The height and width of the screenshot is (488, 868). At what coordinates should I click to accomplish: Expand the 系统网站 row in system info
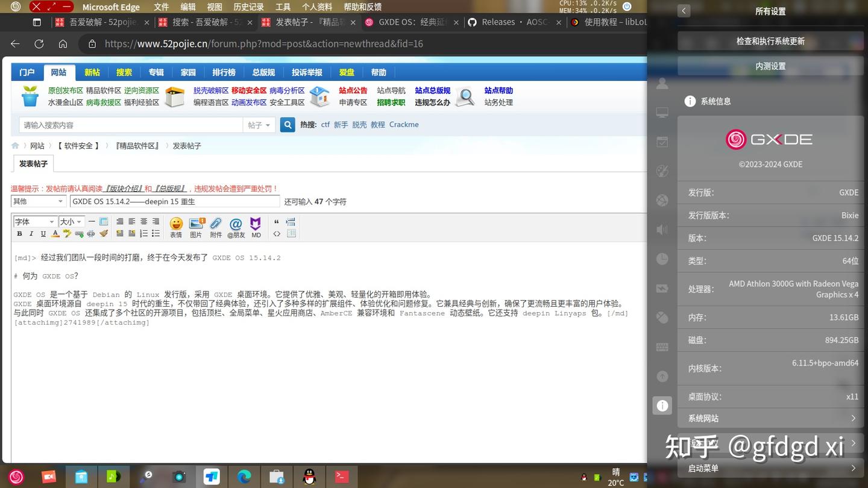tap(770, 418)
